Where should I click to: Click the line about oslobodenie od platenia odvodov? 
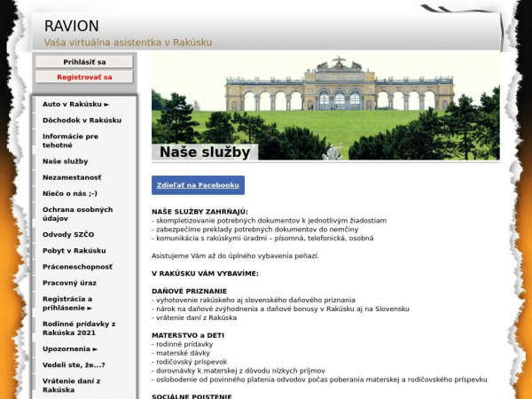point(319,379)
